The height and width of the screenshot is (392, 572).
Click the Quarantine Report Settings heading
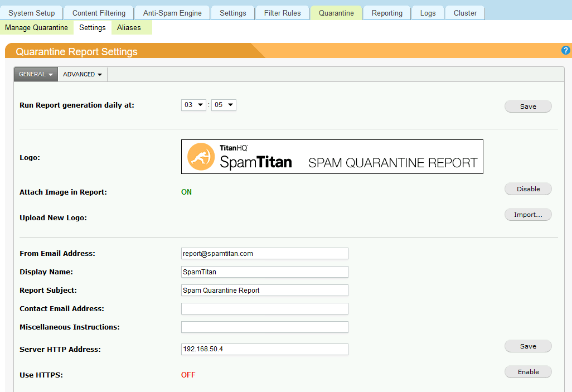pyautogui.click(x=76, y=52)
